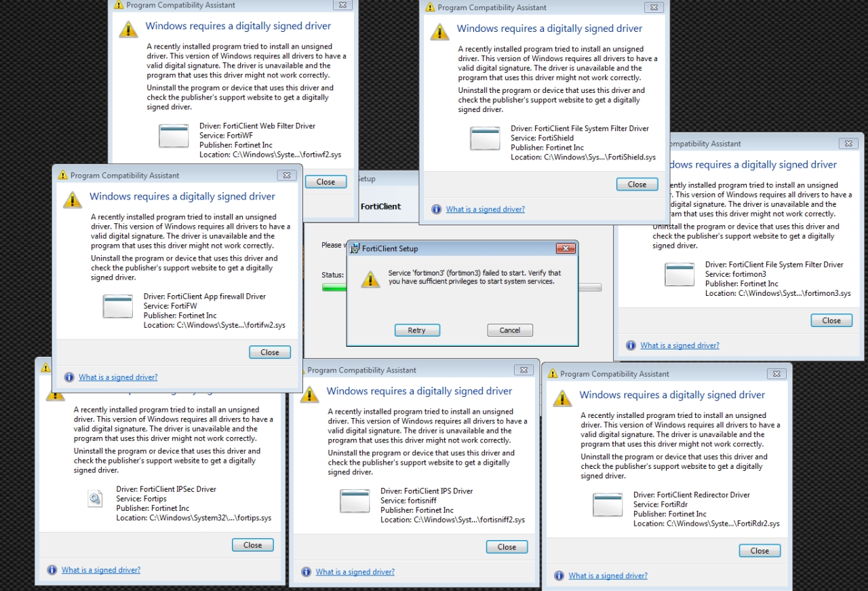Click the info icon in the Fortips dialog
868x591 pixels.
point(52,570)
